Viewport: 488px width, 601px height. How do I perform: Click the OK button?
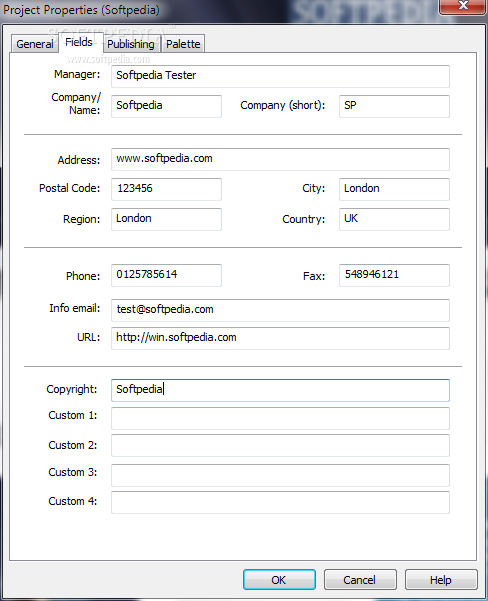point(279,580)
